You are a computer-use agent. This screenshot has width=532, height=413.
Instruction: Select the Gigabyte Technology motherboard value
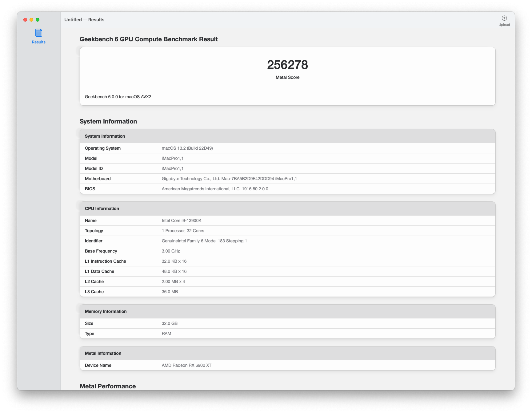(x=229, y=179)
